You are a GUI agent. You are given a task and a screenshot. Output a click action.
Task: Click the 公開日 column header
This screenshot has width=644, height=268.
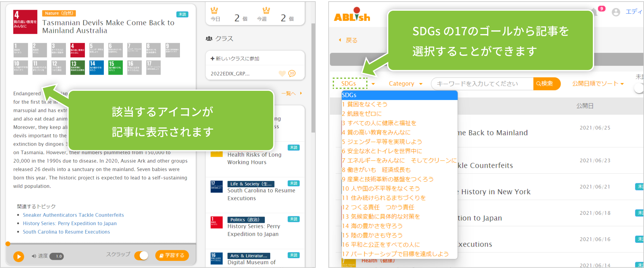pyautogui.click(x=585, y=106)
